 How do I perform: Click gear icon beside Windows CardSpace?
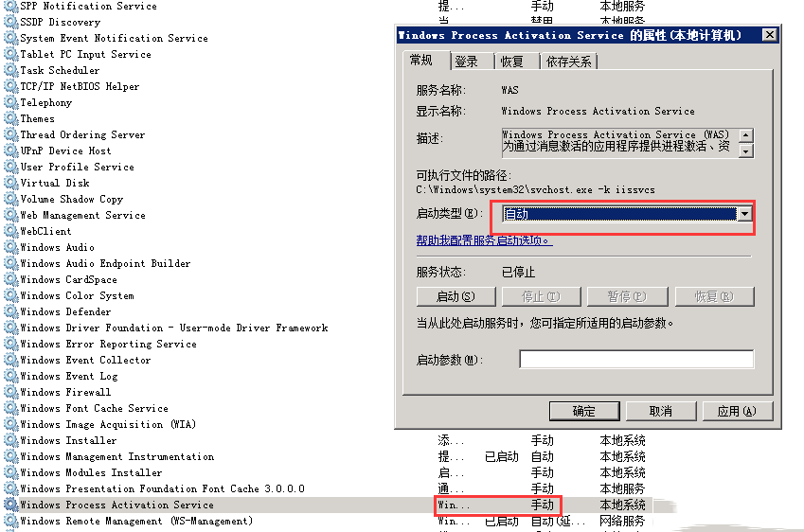[10, 279]
